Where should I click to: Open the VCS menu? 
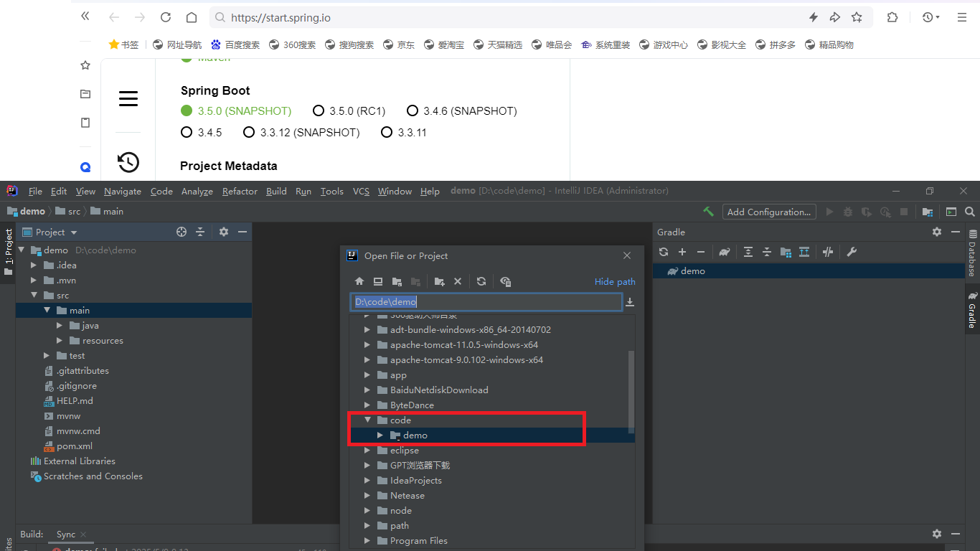point(361,192)
